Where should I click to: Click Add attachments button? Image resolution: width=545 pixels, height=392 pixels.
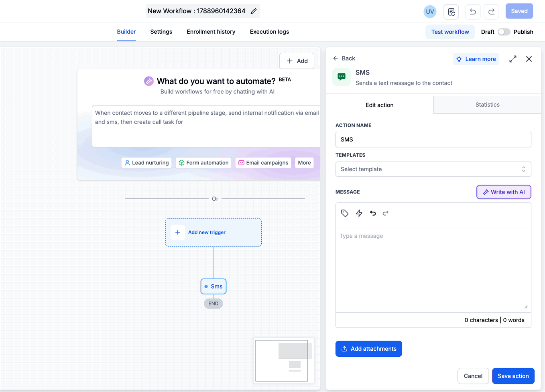pos(369,349)
